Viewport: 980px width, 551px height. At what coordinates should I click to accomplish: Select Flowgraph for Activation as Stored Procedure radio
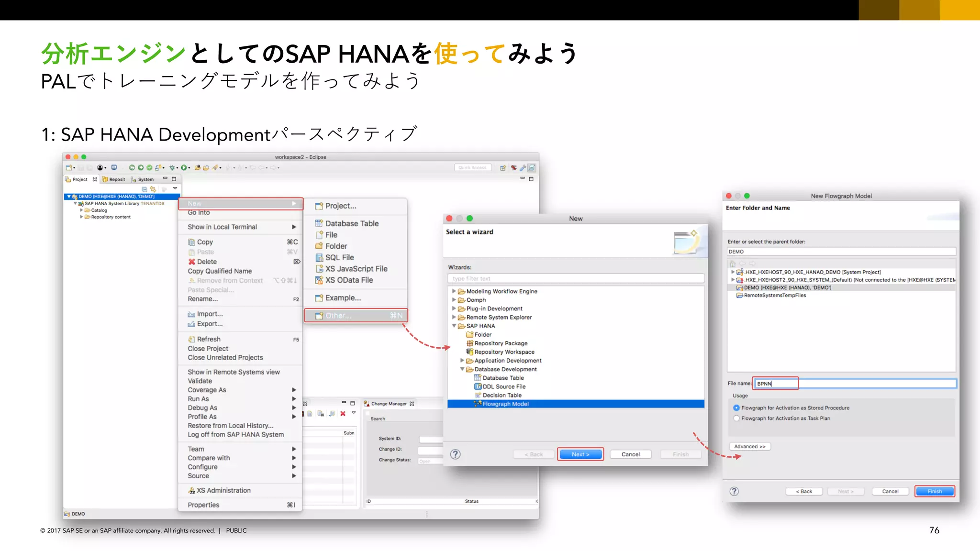736,408
